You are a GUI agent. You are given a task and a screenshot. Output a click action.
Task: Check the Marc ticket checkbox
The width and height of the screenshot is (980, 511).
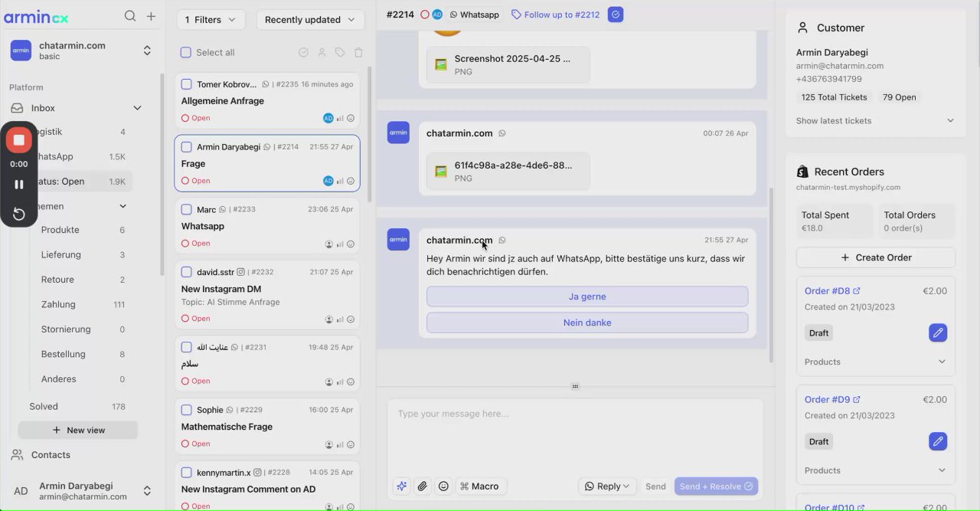tap(186, 209)
